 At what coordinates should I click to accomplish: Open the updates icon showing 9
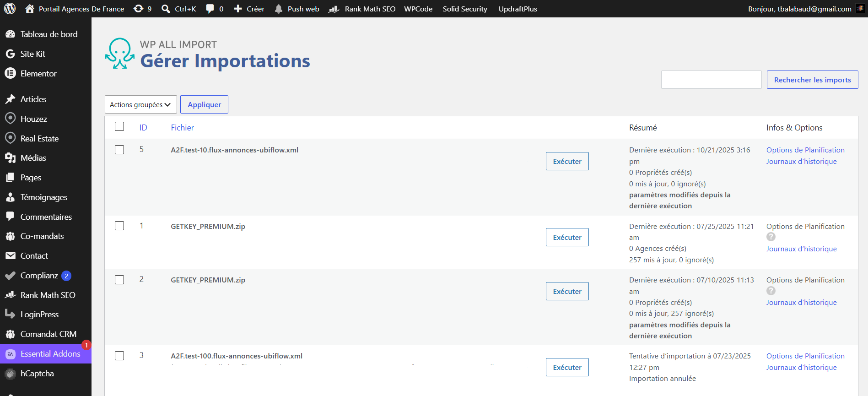[138, 9]
